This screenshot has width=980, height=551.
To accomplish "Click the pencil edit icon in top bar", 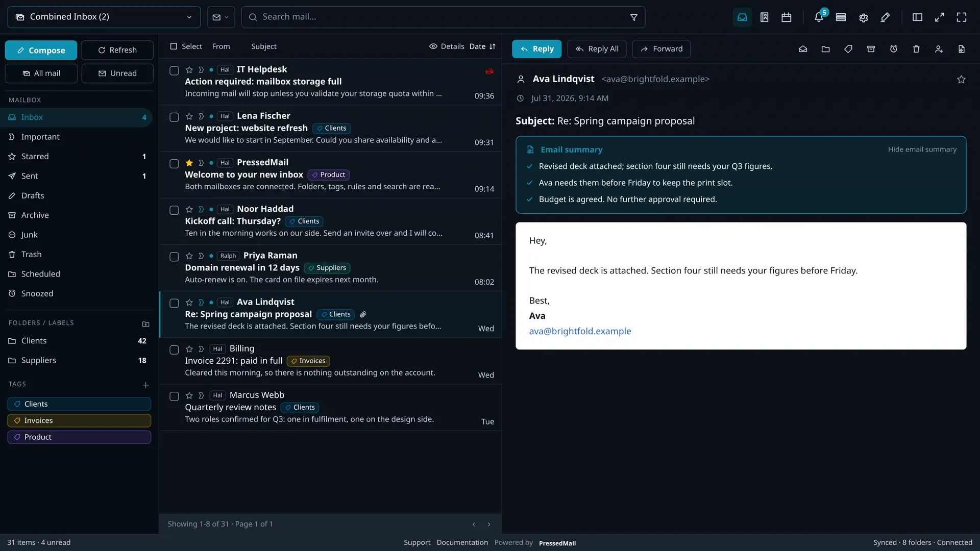I will 886,17.
